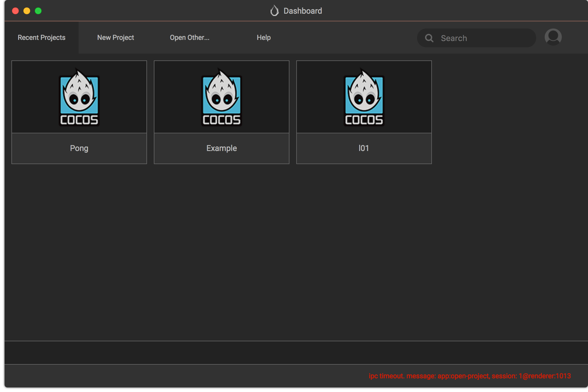This screenshot has height=392, width=588.
Task: Open the l01 project by its name label
Action: (364, 148)
